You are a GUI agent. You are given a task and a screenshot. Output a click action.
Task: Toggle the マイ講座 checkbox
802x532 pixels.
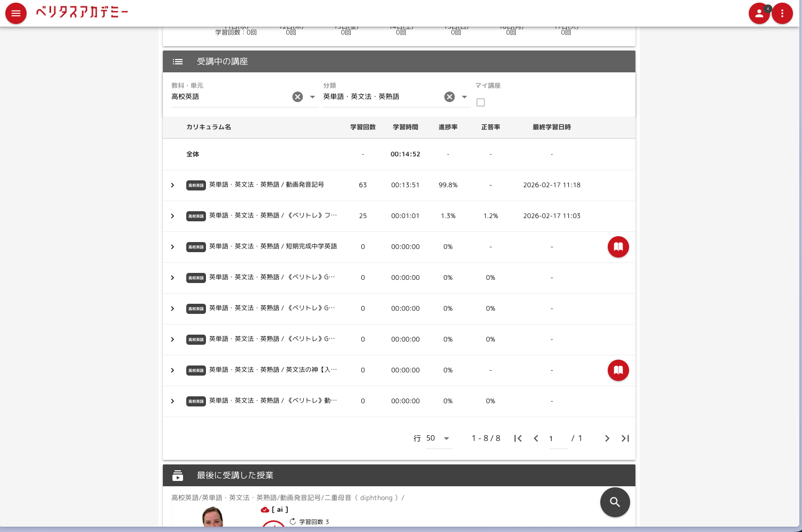(x=481, y=103)
